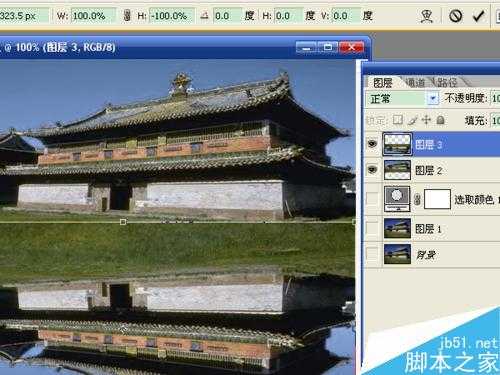Select the layer named 图层 2
The width and height of the screenshot is (500, 375).
point(429,170)
